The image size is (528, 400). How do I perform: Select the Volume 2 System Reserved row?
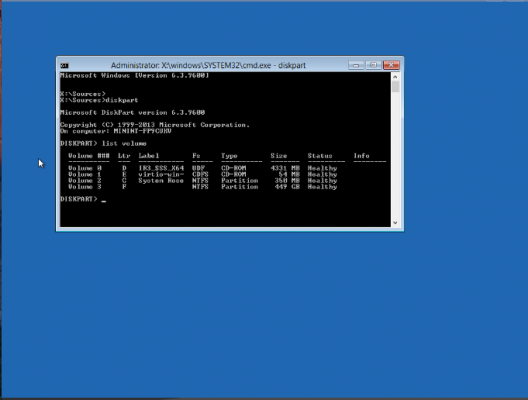203,180
